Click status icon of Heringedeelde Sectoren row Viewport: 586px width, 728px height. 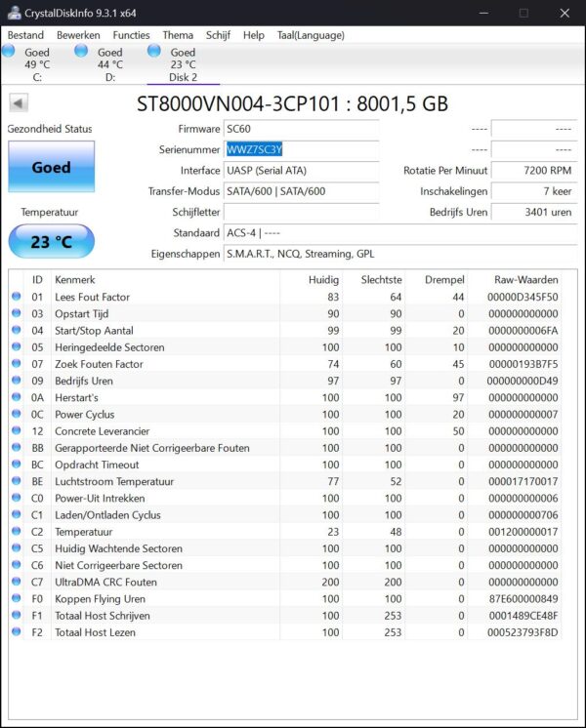pos(17,346)
